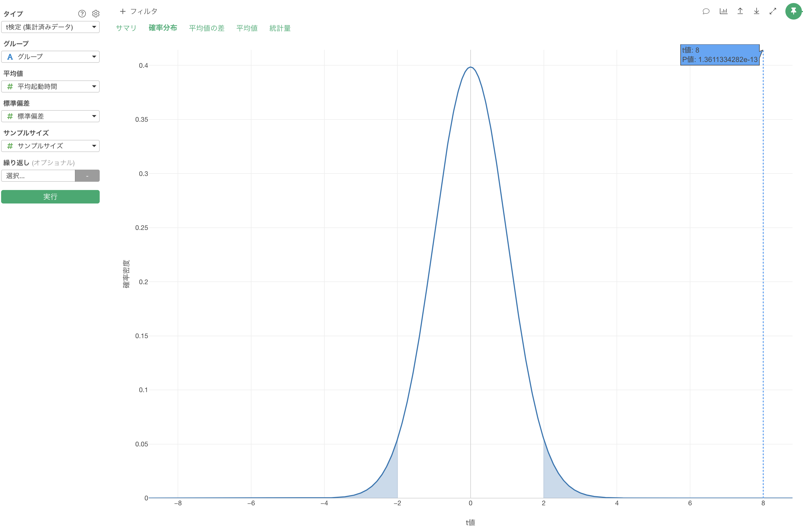Image resolution: width=803 pixels, height=532 pixels.
Task: Open the help question mark icon
Action: tap(82, 13)
